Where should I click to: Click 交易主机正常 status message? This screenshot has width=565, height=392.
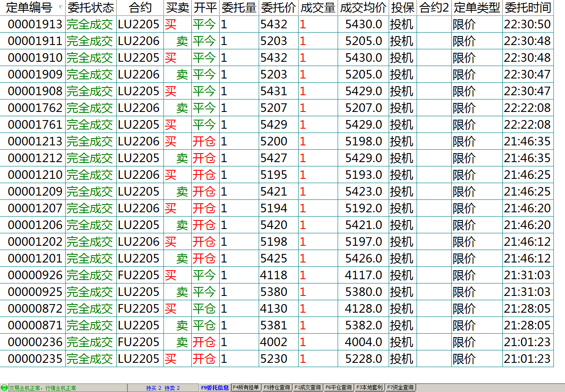pyautogui.click(x=26, y=388)
